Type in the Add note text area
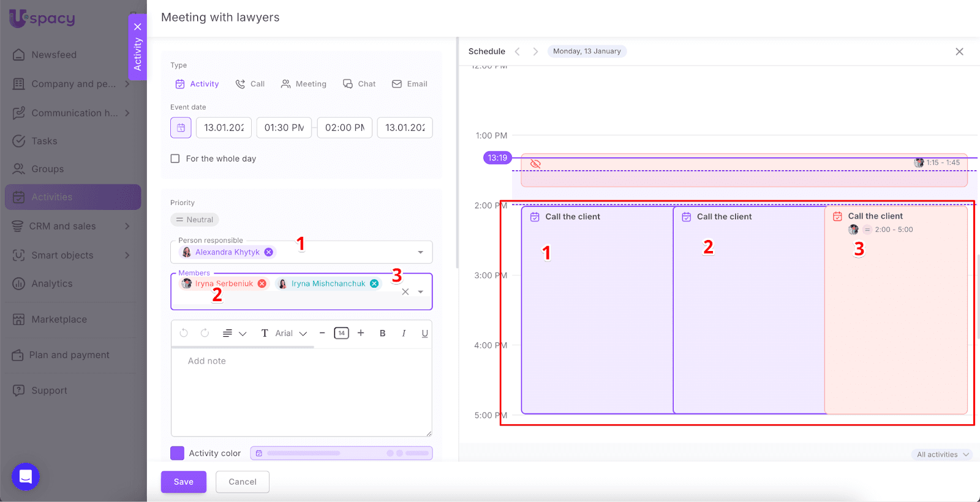 pos(301,392)
